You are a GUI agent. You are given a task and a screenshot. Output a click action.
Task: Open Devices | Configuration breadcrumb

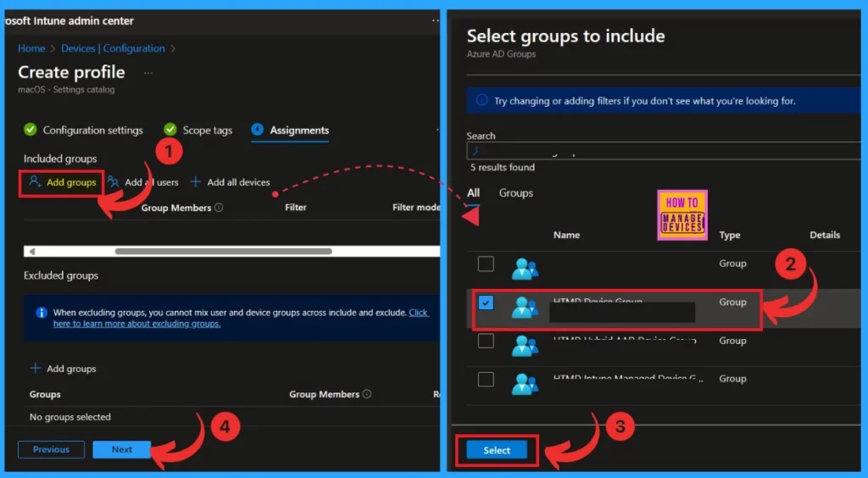click(113, 48)
